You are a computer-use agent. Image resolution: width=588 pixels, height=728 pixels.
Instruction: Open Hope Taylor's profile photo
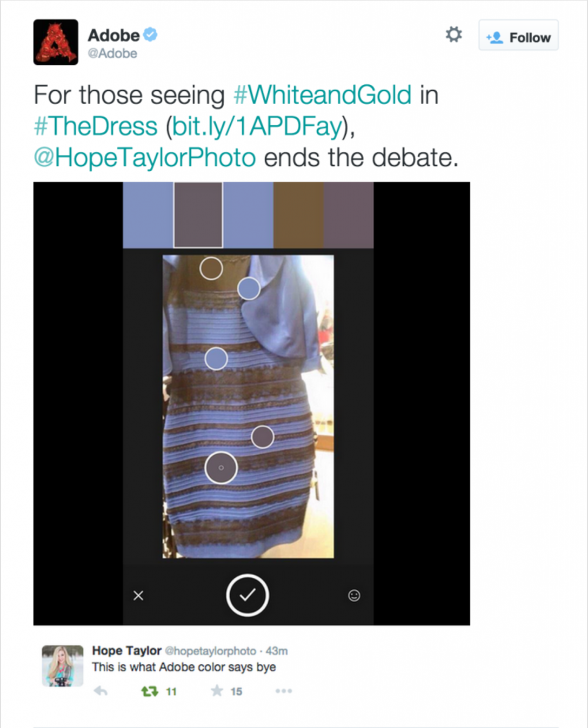[63, 666]
